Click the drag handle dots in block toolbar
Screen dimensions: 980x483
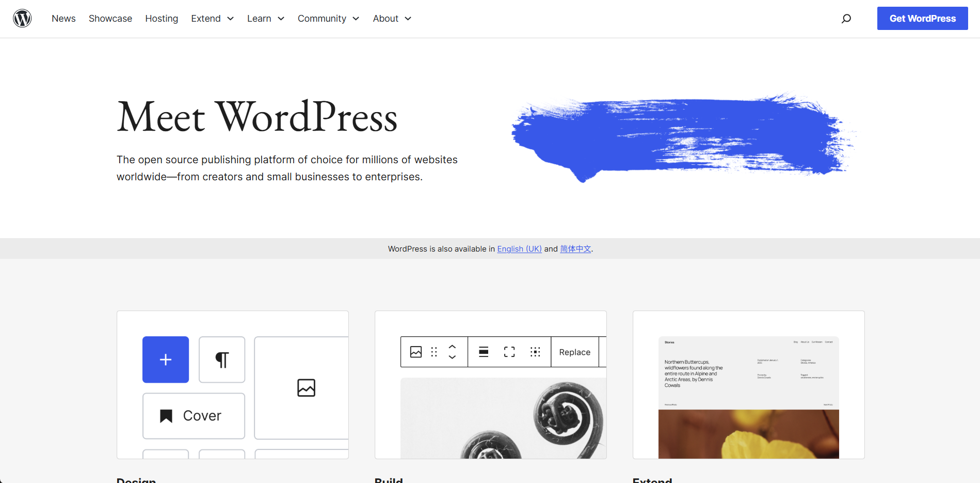coord(433,352)
